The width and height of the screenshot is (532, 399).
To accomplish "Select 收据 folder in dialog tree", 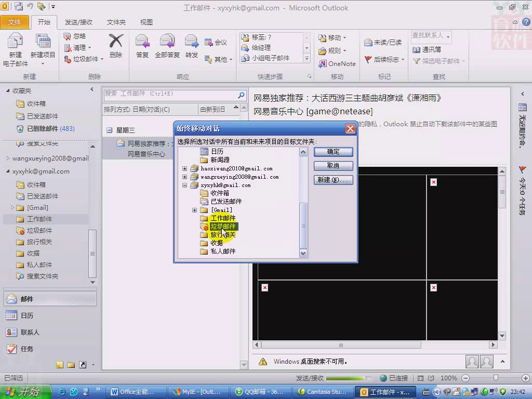I will pos(217,243).
